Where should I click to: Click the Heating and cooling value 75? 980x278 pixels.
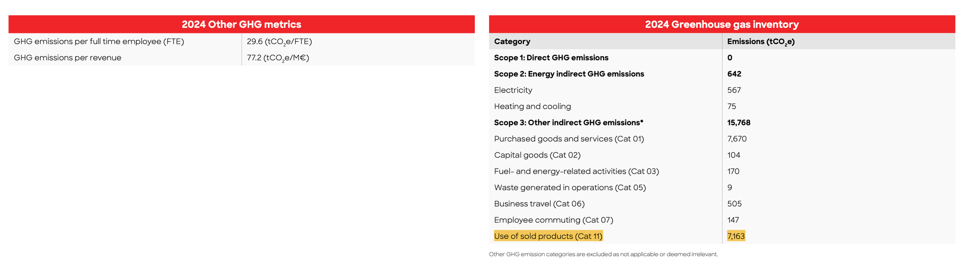pos(732,106)
